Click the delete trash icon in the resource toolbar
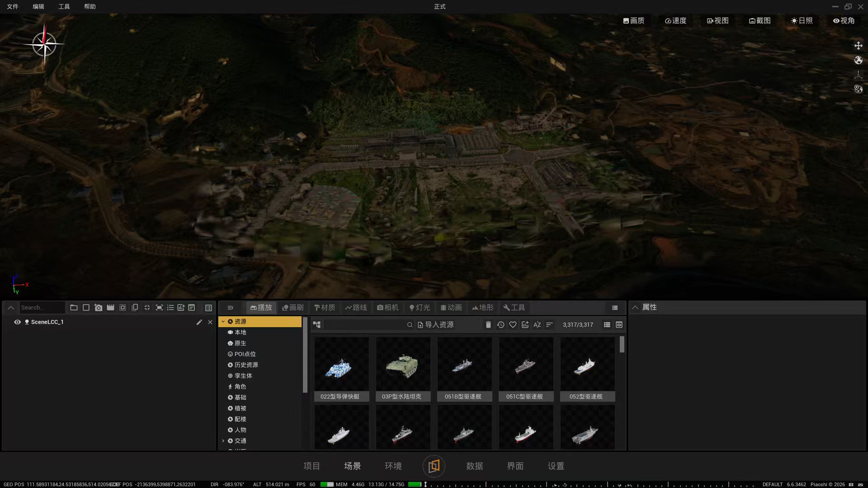Viewport: 868px width, 488px height. 488,325
